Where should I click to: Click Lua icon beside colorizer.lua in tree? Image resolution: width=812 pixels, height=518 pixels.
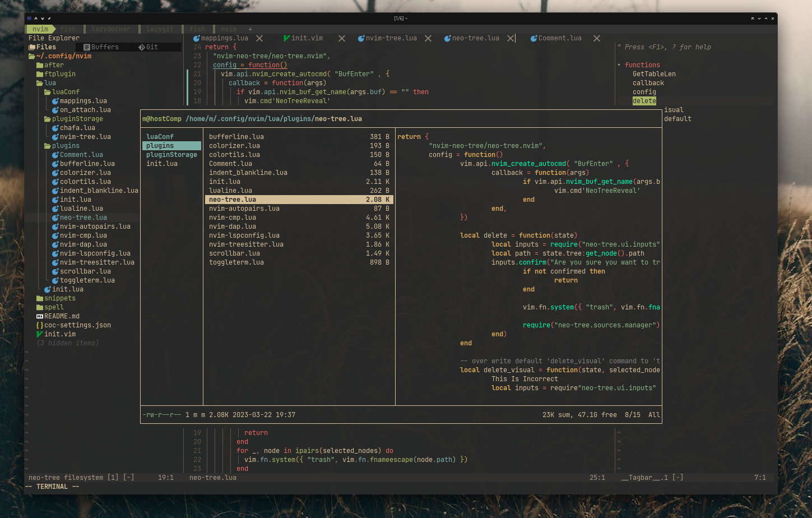pos(55,173)
